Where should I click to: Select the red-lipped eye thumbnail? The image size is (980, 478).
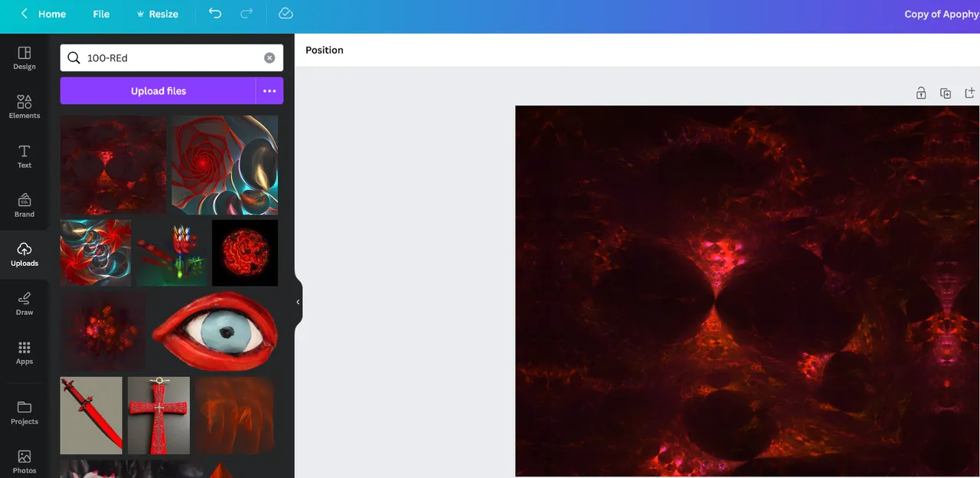[x=214, y=331]
